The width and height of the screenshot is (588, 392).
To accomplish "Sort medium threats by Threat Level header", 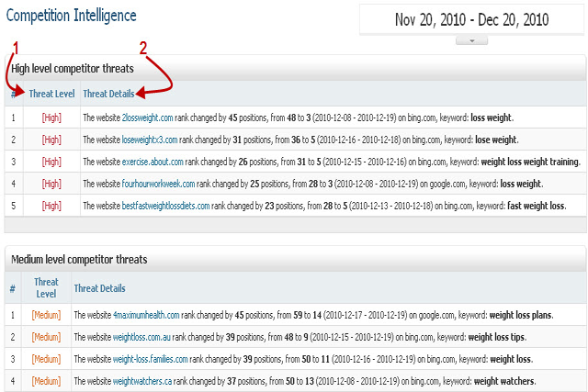I will (46, 287).
